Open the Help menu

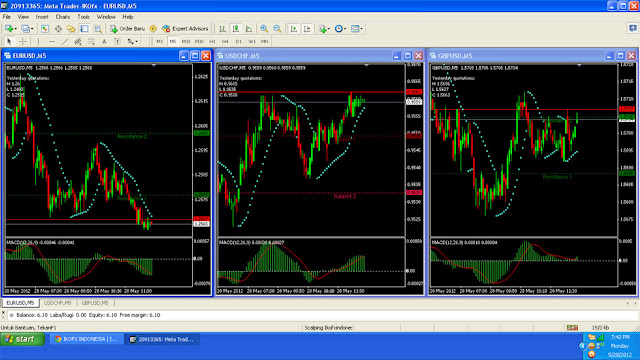click(128, 17)
